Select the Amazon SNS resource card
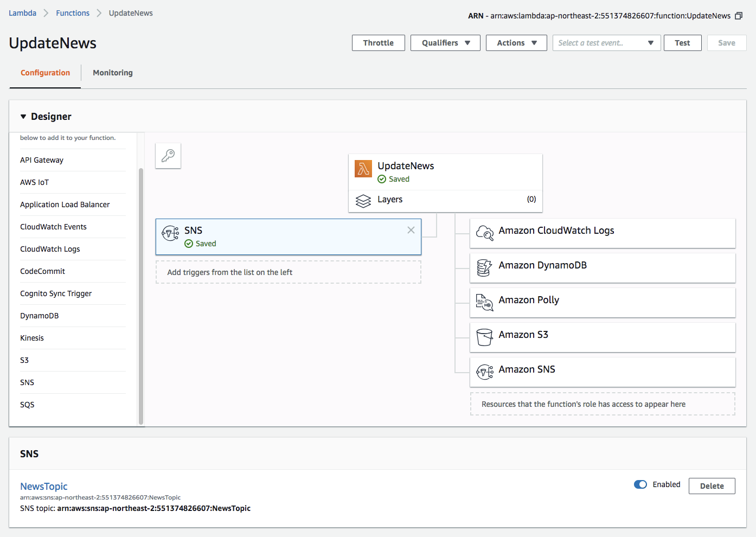 pos(603,372)
